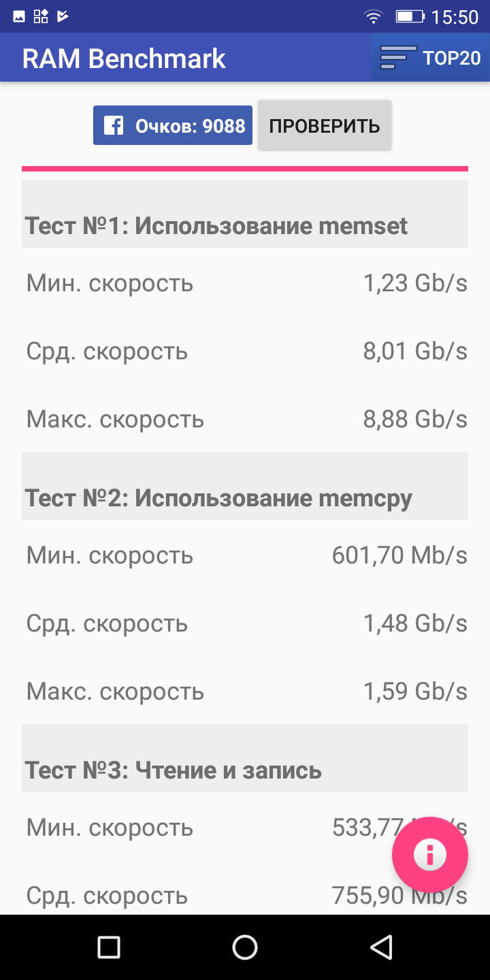Screen dimensions: 490x980
Task: Open recent apps square icon
Action: coord(109,947)
